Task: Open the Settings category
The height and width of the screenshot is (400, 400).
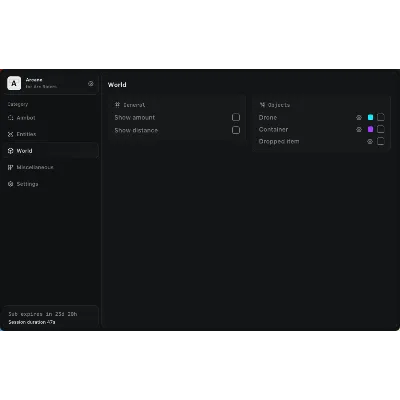Action: pyautogui.click(x=51, y=184)
